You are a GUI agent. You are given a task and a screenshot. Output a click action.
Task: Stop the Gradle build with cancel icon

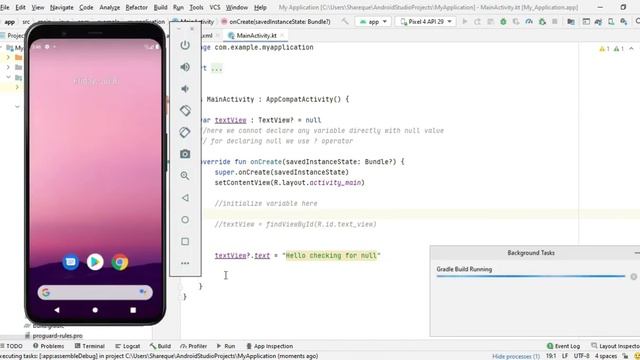[x=633, y=276]
